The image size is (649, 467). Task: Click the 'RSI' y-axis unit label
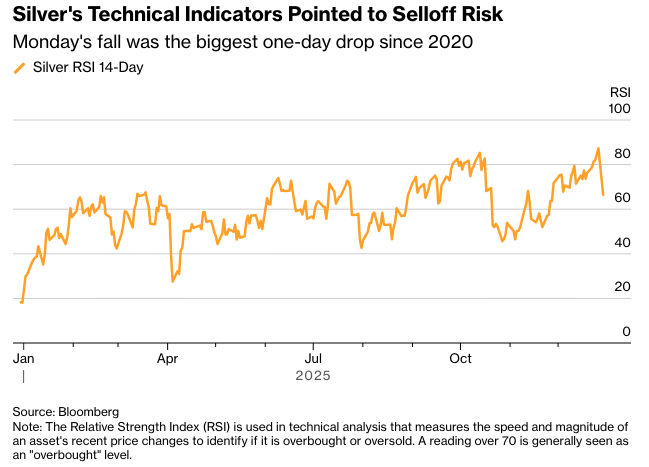coord(620,93)
